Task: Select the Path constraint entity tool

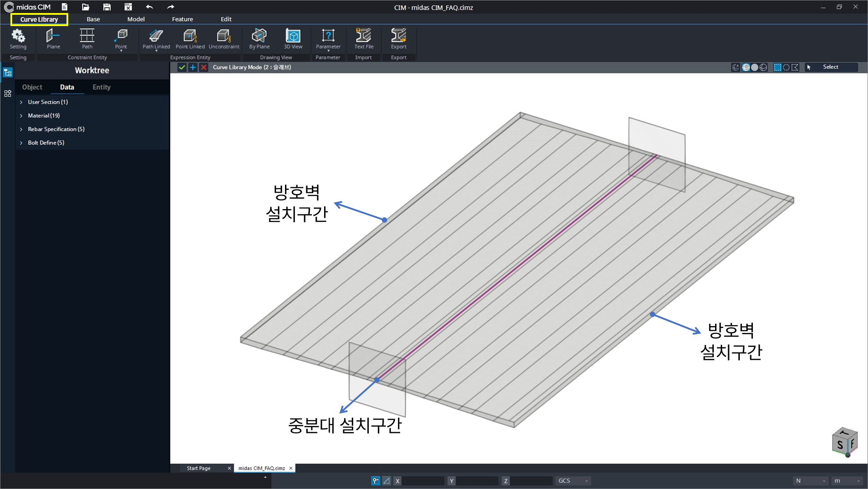Action: click(x=87, y=39)
